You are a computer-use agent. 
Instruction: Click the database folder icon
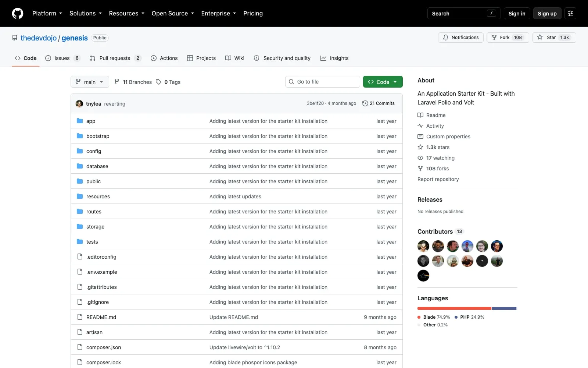80,166
